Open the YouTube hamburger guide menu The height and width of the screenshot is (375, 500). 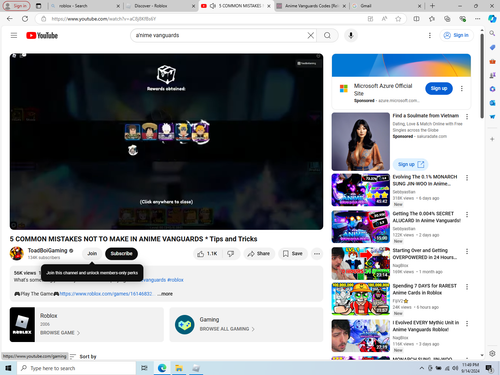point(14,35)
